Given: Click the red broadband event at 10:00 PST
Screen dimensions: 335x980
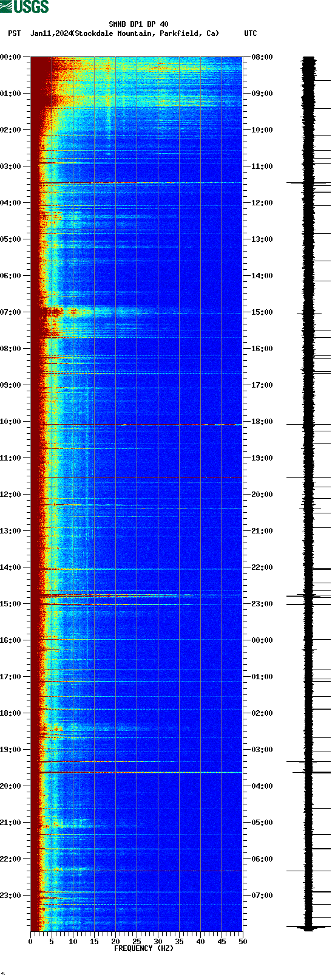Looking at the screenshot, I should (x=137, y=425).
